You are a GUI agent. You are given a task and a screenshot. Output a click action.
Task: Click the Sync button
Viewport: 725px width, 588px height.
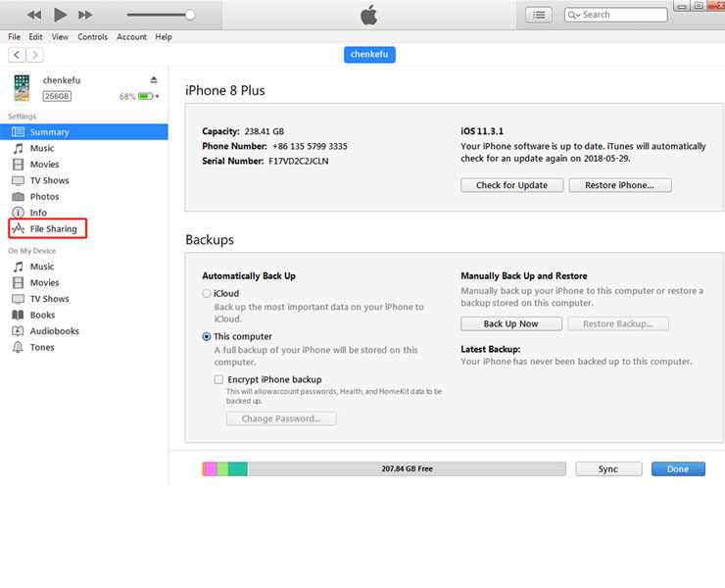click(x=608, y=468)
